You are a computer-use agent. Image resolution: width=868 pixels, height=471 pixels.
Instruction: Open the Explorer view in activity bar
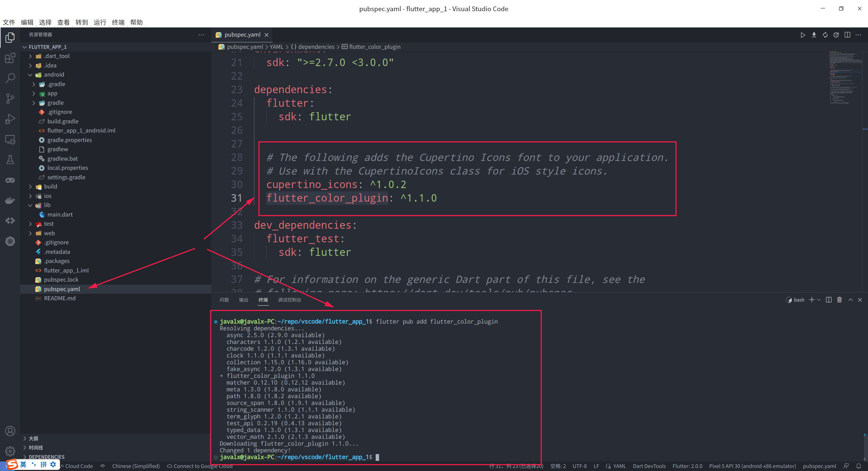point(10,37)
